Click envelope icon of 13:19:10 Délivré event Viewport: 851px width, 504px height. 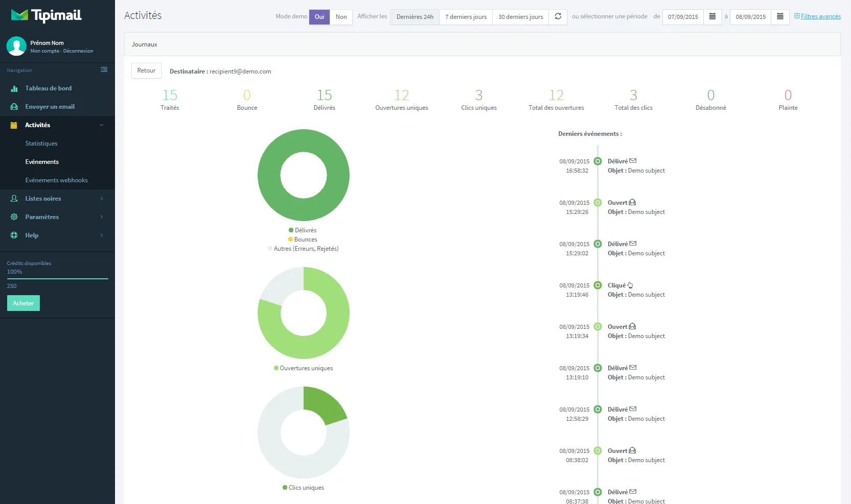(x=633, y=368)
